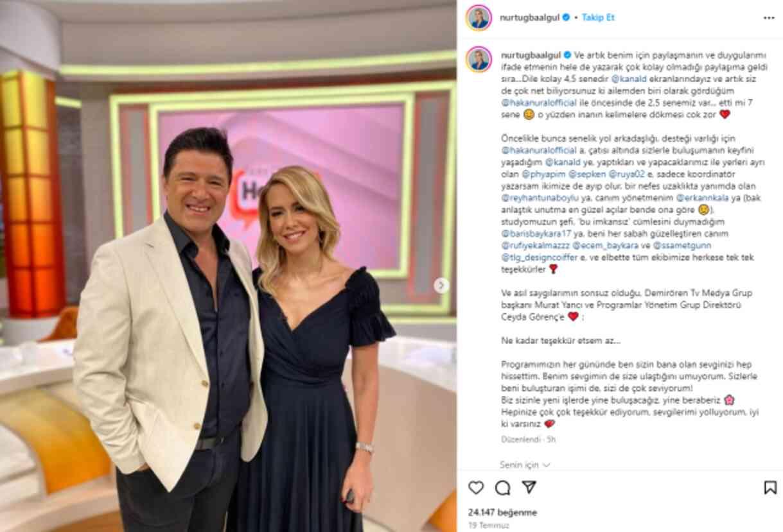The width and height of the screenshot is (783, 532).
Task: Go to the next photo with carousel arrow
Action: click(x=441, y=286)
